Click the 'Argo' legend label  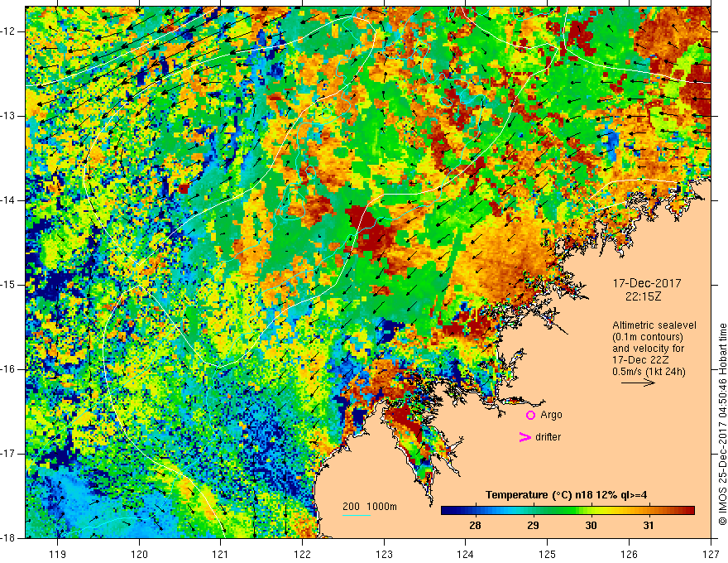(x=551, y=415)
